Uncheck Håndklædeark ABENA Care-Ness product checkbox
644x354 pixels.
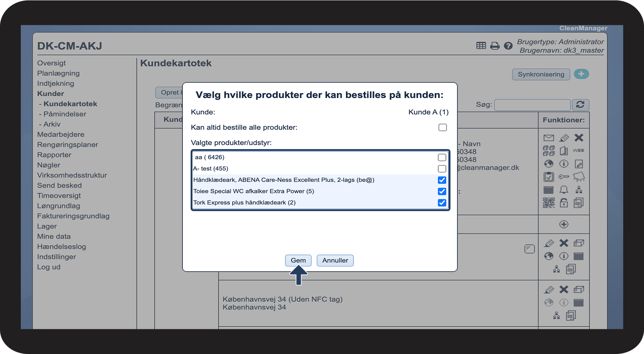(x=442, y=180)
